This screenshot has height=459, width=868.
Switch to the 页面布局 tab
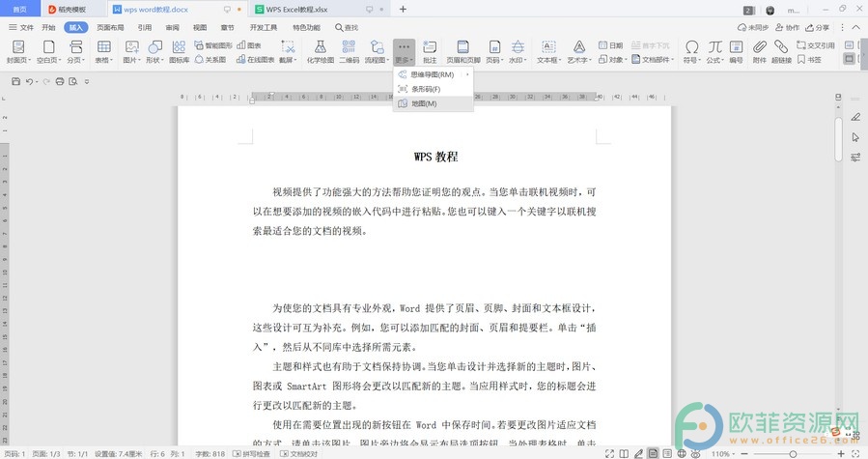[x=110, y=27]
